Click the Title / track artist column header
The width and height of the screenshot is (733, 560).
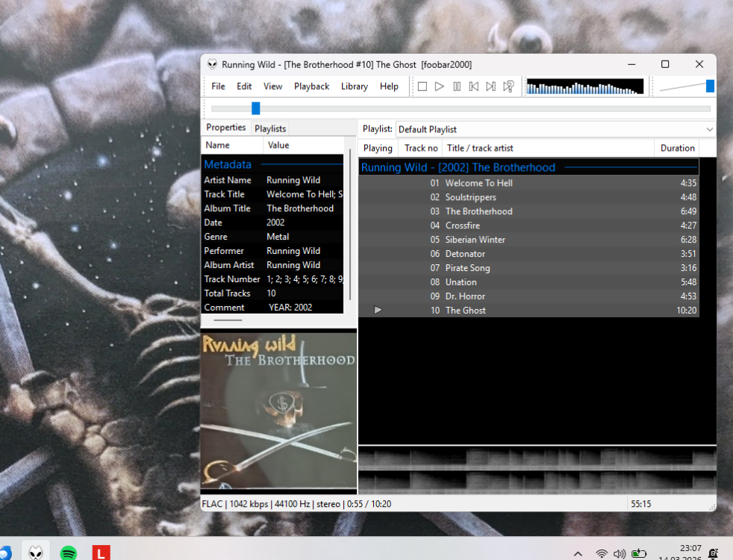(x=547, y=148)
